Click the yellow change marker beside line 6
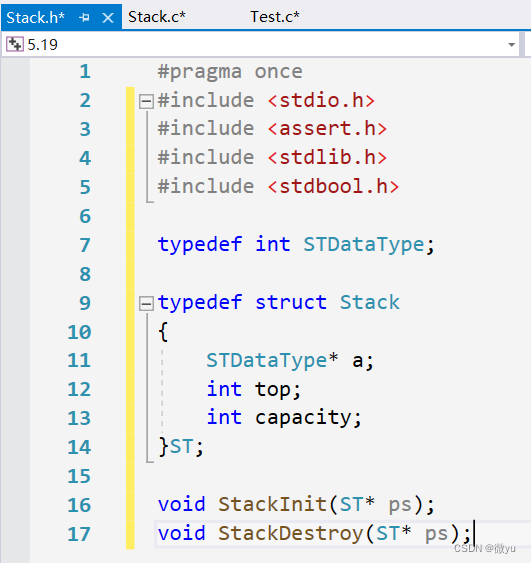This screenshot has width=531, height=563. click(130, 216)
